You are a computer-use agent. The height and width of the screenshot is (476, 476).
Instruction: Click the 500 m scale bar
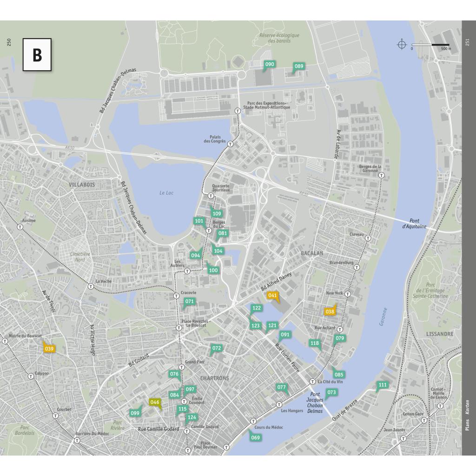point(430,45)
